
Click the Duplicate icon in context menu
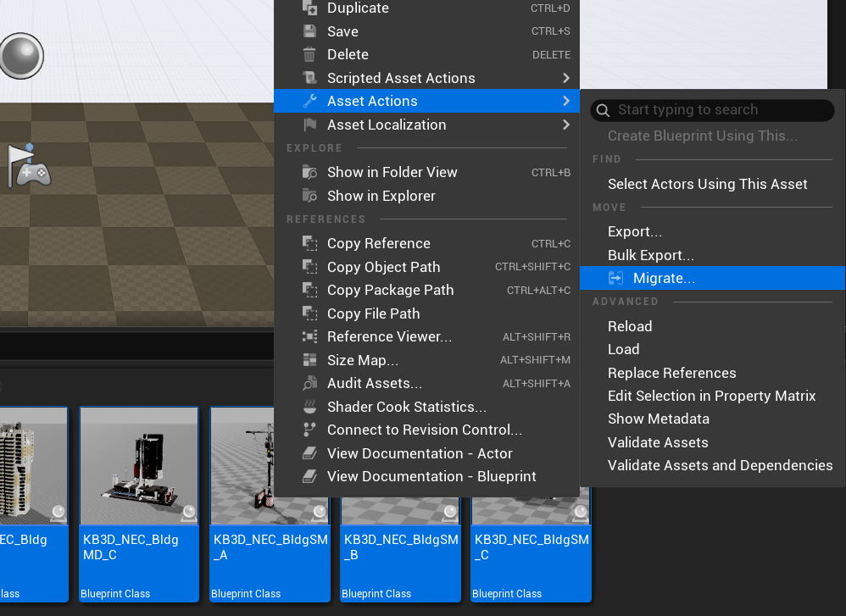click(309, 8)
